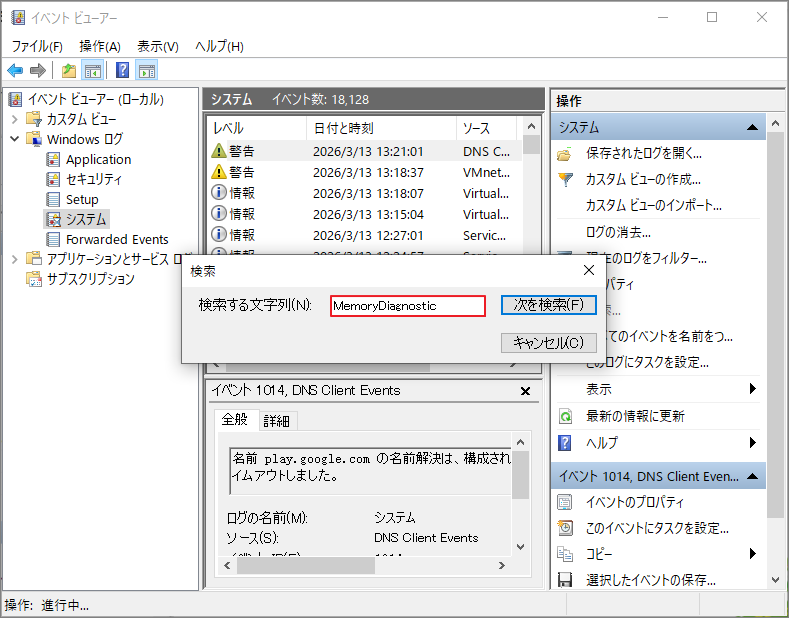
Task: Click the warning icon of VMnet... row
Action: (x=219, y=172)
